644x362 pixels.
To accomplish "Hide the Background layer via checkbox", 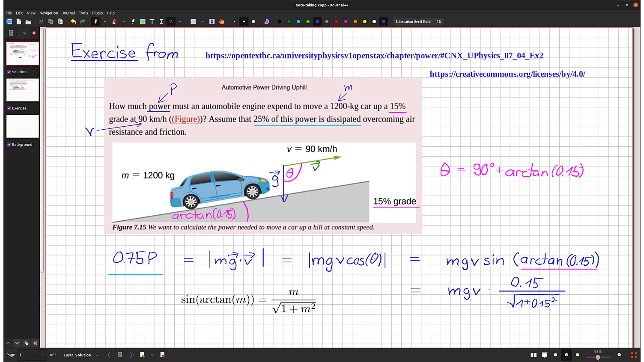I will click(x=9, y=145).
